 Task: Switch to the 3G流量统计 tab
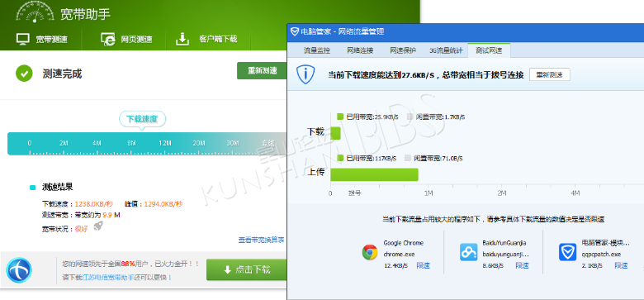[x=446, y=50]
